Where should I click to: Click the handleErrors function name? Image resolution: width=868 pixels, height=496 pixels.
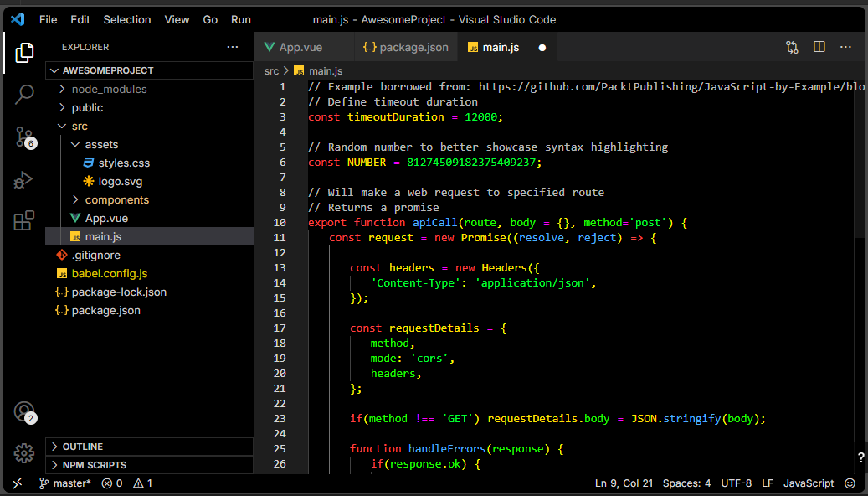pyautogui.click(x=447, y=449)
